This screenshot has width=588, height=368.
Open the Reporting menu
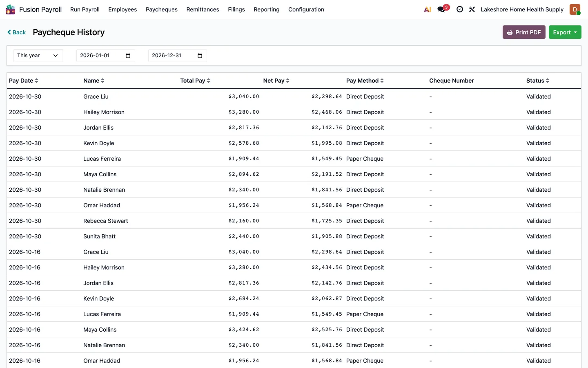[267, 9]
